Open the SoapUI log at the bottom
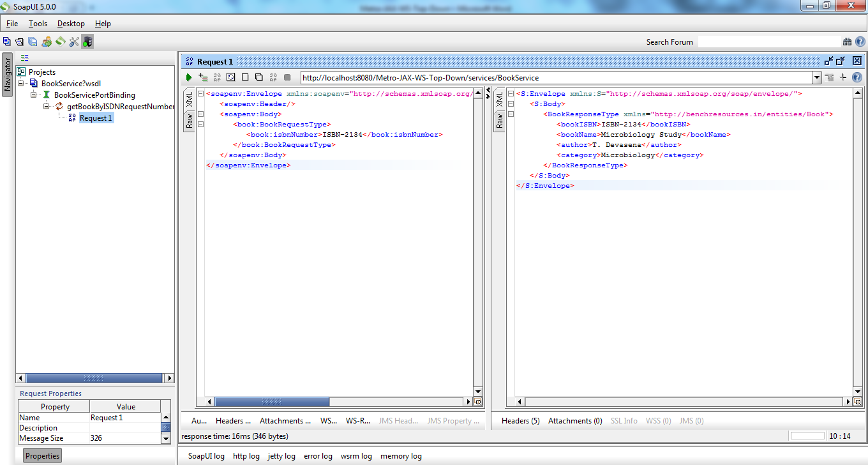868x465 pixels. click(x=206, y=456)
